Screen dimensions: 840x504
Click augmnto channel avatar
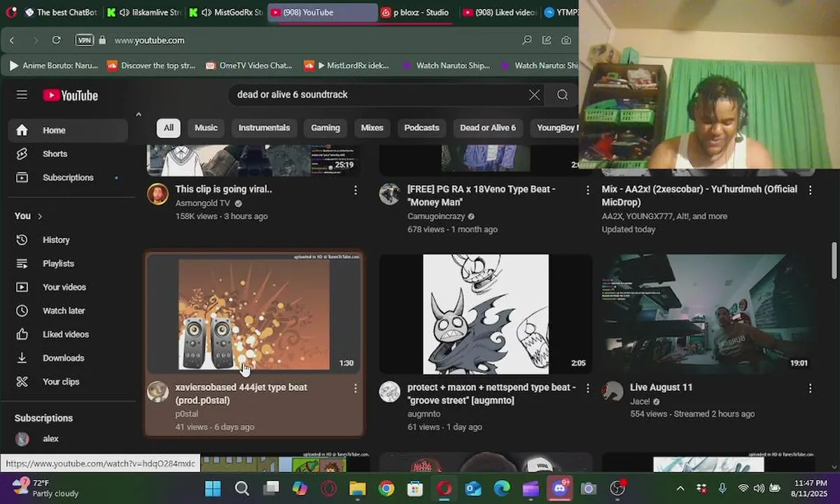(390, 392)
